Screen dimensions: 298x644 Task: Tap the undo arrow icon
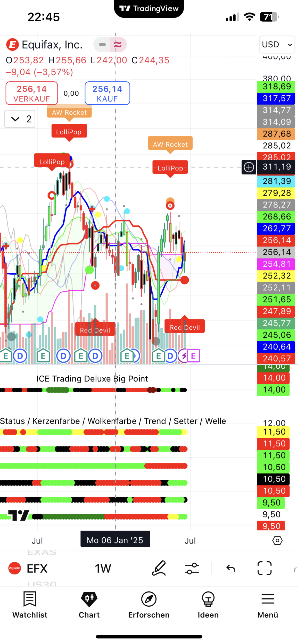(231, 568)
